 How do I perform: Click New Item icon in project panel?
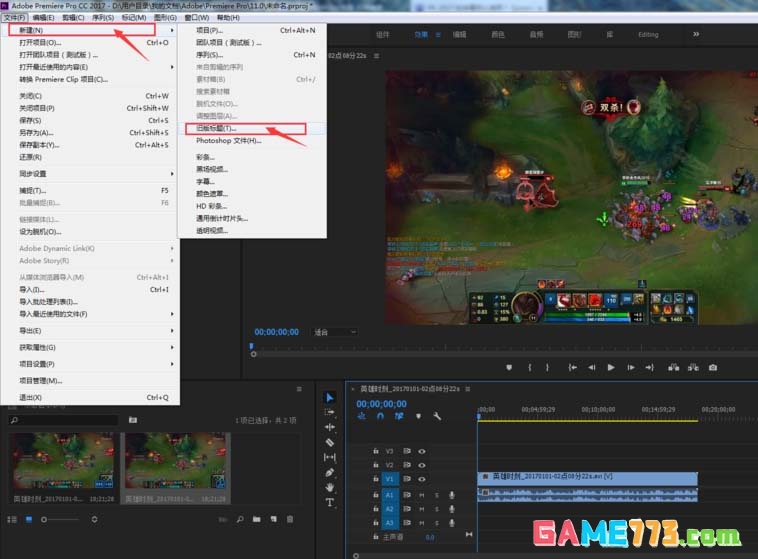click(x=274, y=519)
